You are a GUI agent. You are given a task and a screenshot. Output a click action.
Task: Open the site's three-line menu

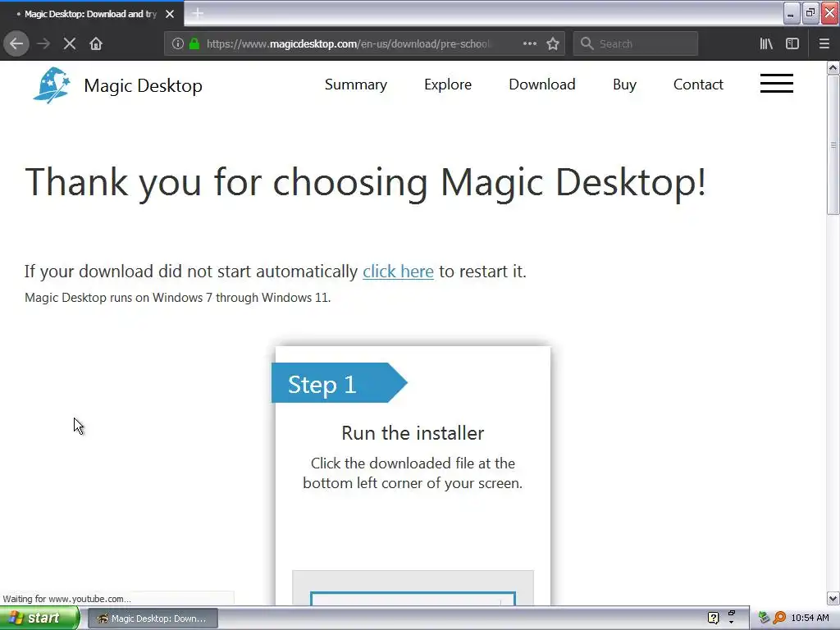(777, 84)
